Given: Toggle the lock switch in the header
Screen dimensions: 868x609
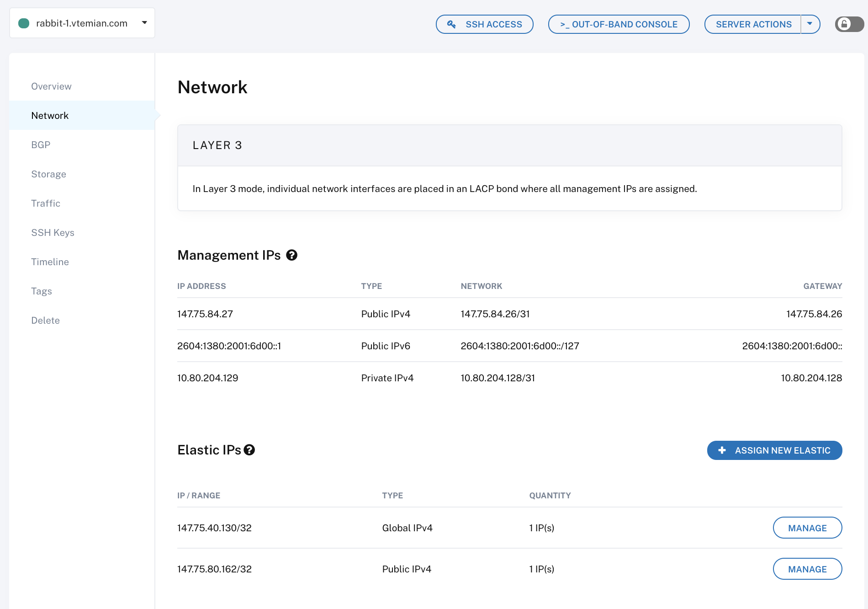Looking at the screenshot, I should [849, 24].
